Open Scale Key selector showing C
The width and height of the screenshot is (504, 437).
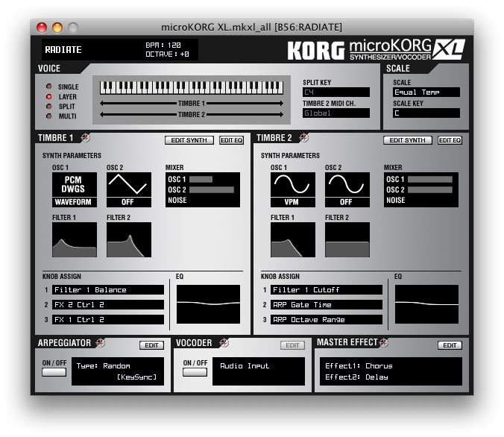pyautogui.click(x=426, y=113)
